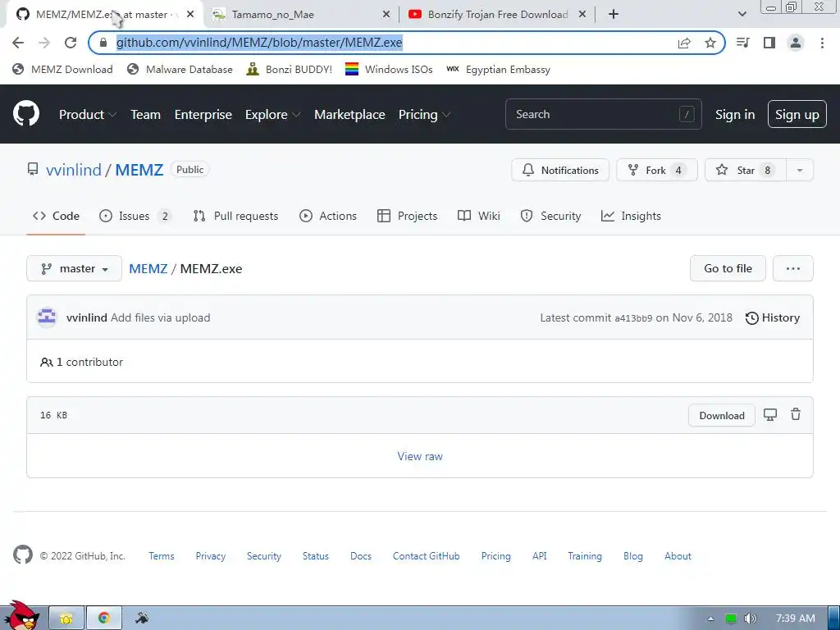Close the Tamamo_no_Mae tab

click(386, 15)
